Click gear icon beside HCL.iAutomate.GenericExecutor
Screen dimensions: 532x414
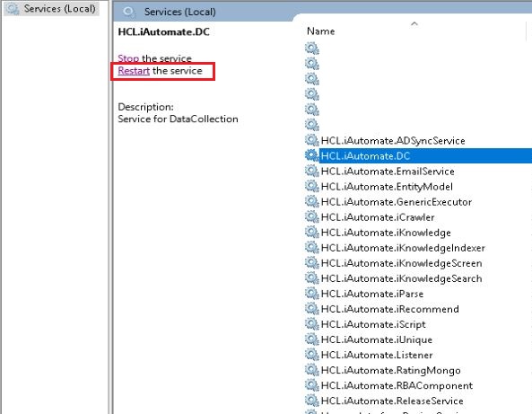312,201
